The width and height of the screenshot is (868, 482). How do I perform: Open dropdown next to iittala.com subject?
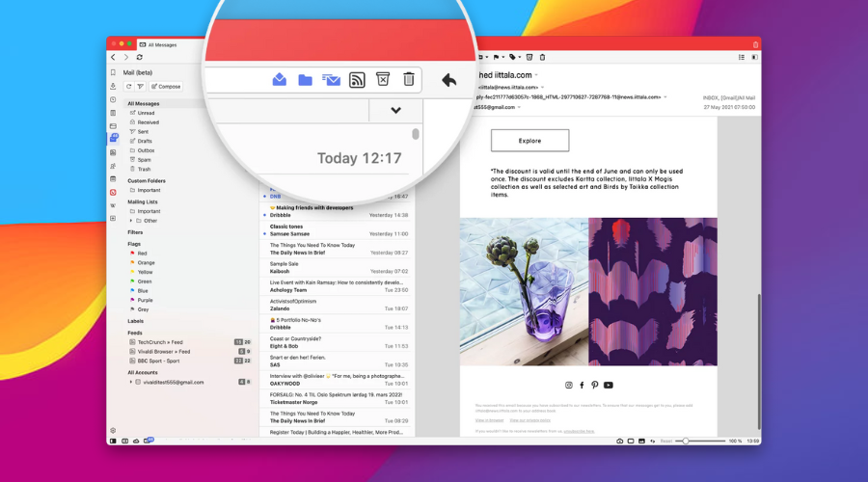coord(536,75)
